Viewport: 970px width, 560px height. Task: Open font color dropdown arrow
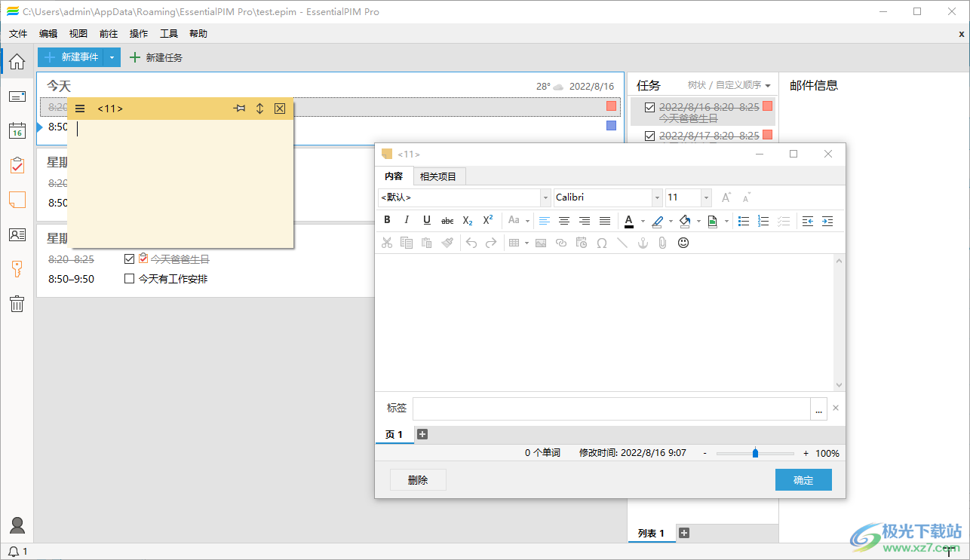pos(643,221)
